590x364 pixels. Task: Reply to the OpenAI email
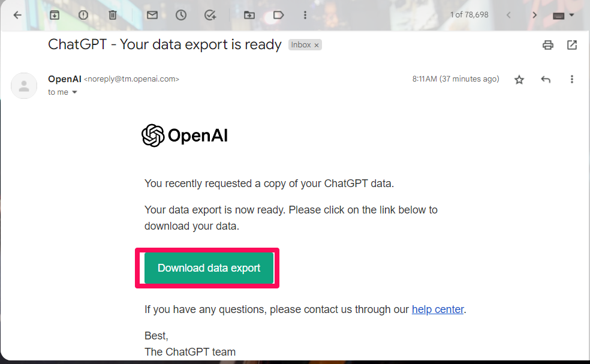[546, 79]
